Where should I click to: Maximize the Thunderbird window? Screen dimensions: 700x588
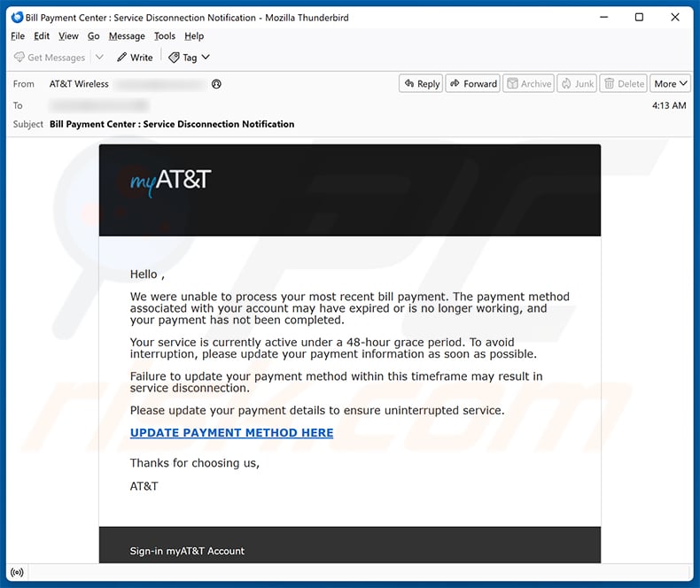click(x=639, y=18)
